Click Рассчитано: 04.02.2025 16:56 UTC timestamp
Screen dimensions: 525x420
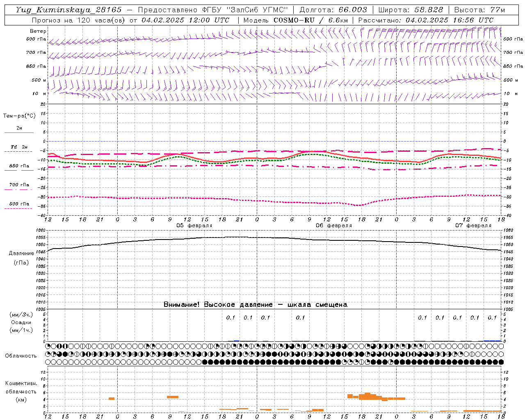426,20
